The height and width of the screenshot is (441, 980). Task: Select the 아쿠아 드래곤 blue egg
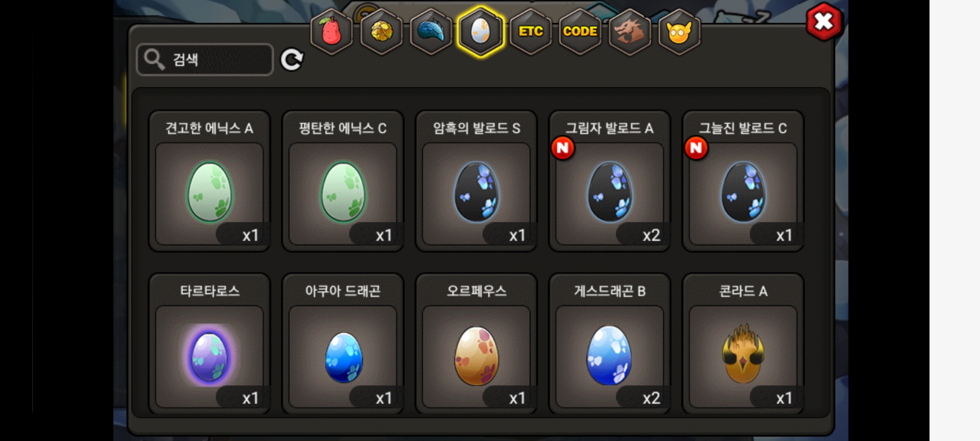[x=343, y=344]
